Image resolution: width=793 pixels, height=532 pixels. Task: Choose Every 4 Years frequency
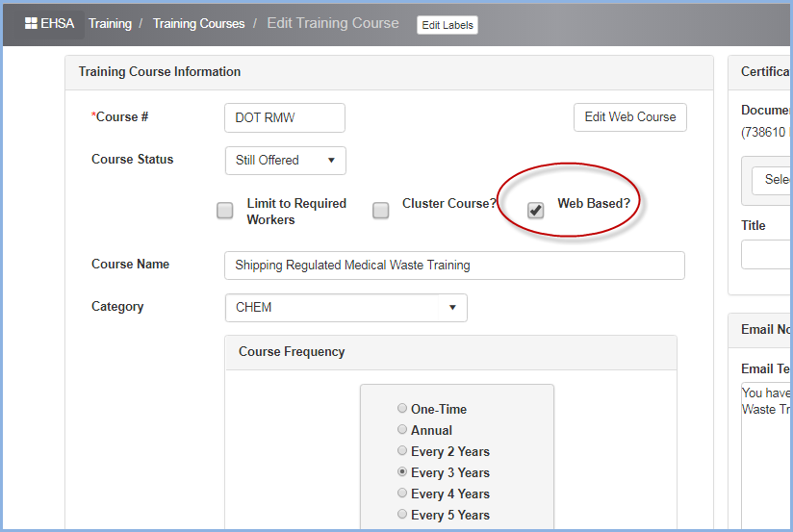(402, 494)
